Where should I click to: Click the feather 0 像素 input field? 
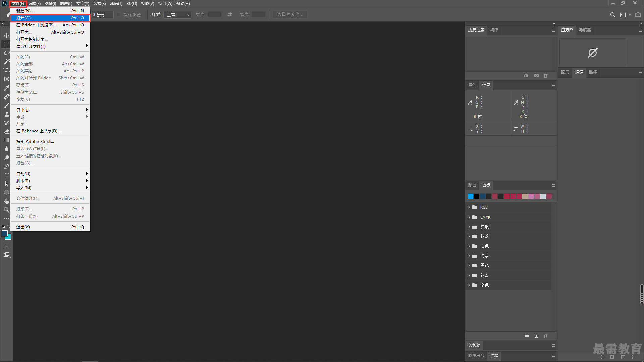coord(102,15)
